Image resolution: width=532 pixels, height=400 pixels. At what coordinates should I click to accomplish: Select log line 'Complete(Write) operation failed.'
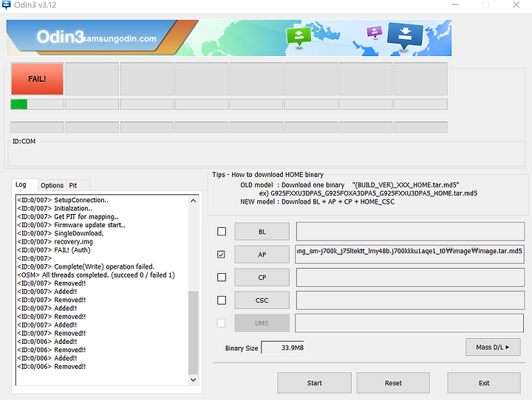click(x=86, y=266)
